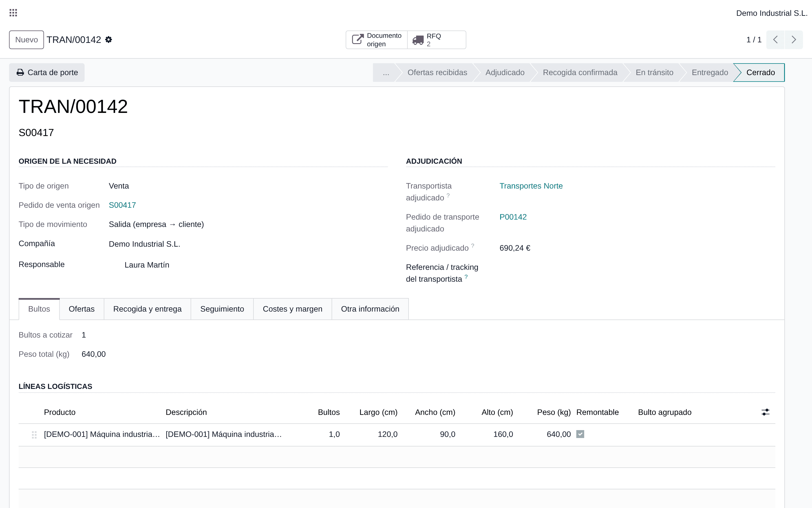Create a new record with Nuevo
The image size is (812, 508).
tap(27, 40)
